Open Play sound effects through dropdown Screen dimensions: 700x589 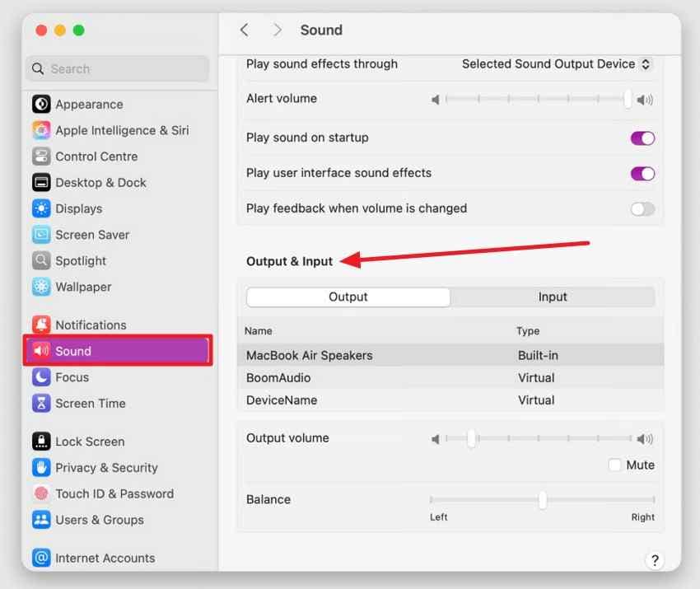point(556,64)
